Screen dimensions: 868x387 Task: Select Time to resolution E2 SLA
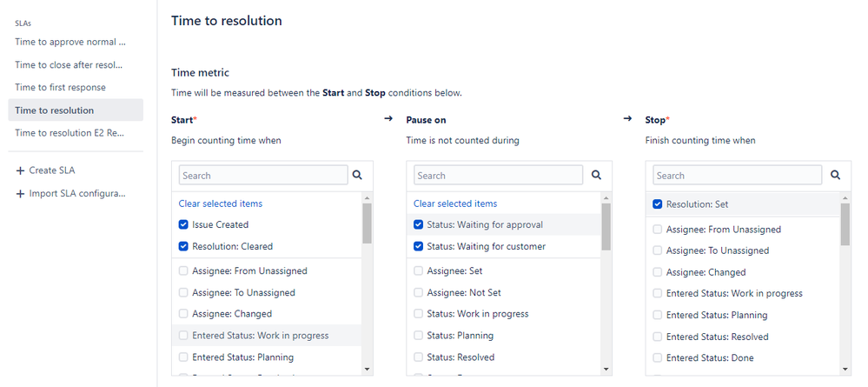70,133
